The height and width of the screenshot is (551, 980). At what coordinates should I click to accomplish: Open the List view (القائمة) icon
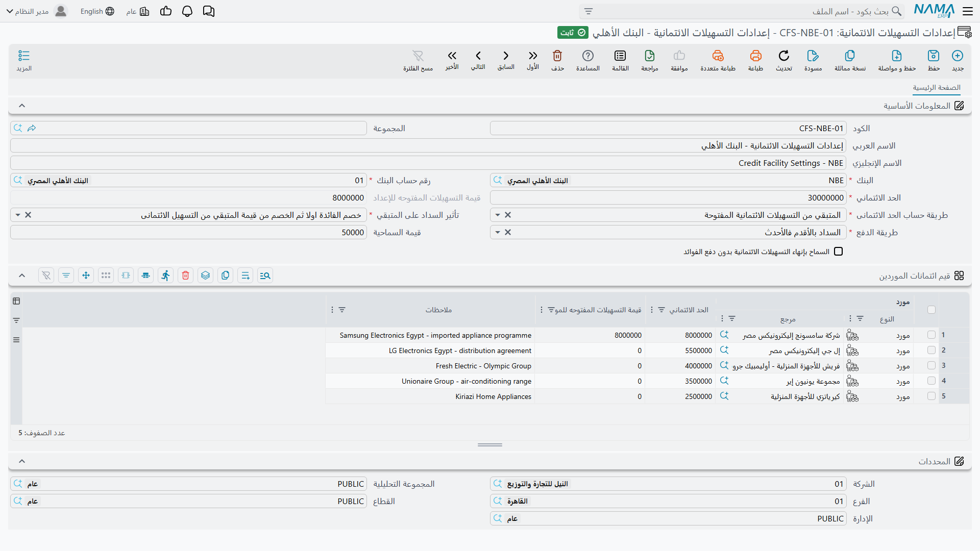click(620, 60)
